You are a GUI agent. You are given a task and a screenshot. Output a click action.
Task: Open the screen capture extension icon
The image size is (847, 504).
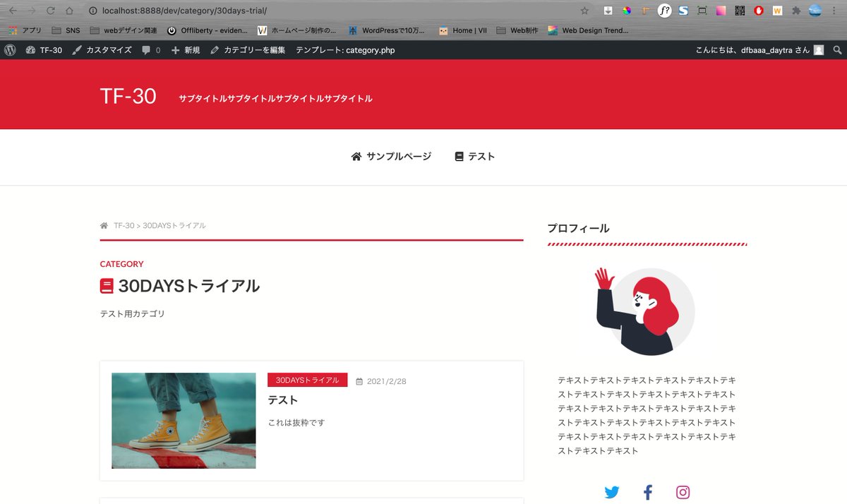tap(702, 11)
